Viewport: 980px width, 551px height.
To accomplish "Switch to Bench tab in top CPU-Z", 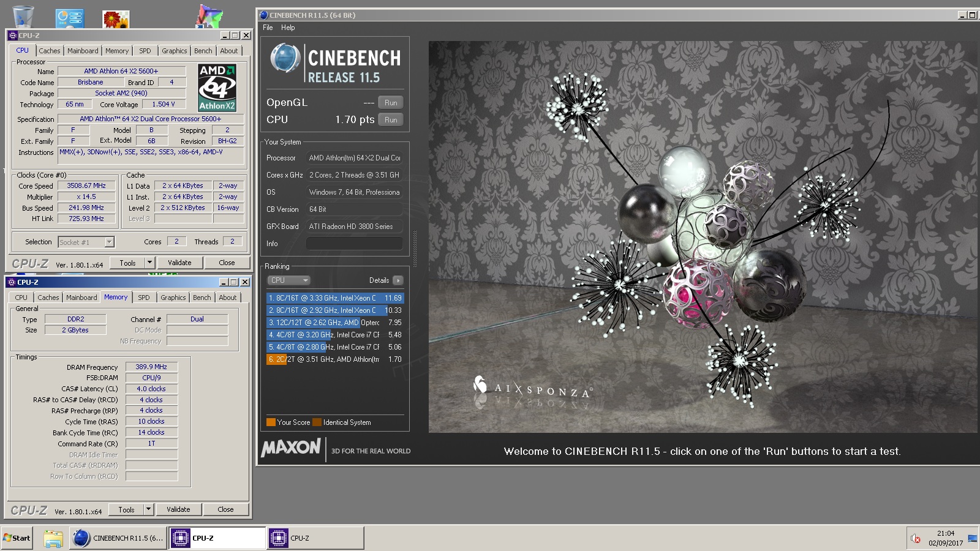I will coord(203,51).
